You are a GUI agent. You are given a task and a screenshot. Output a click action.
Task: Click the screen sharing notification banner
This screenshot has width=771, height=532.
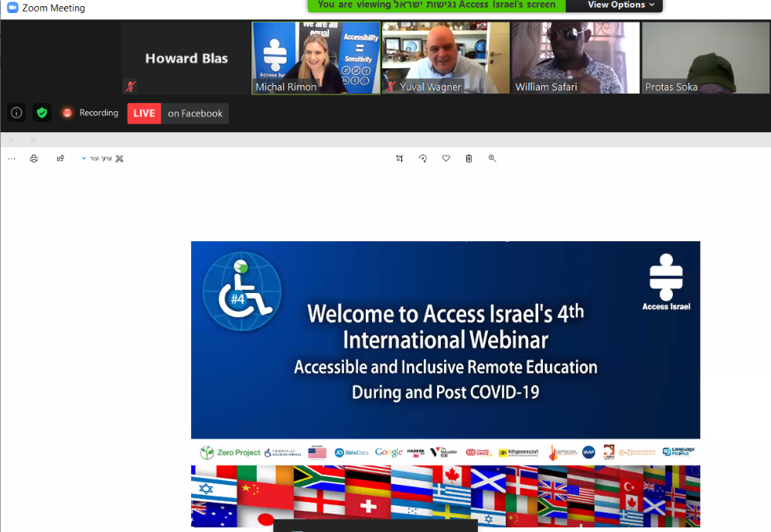[436, 5]
